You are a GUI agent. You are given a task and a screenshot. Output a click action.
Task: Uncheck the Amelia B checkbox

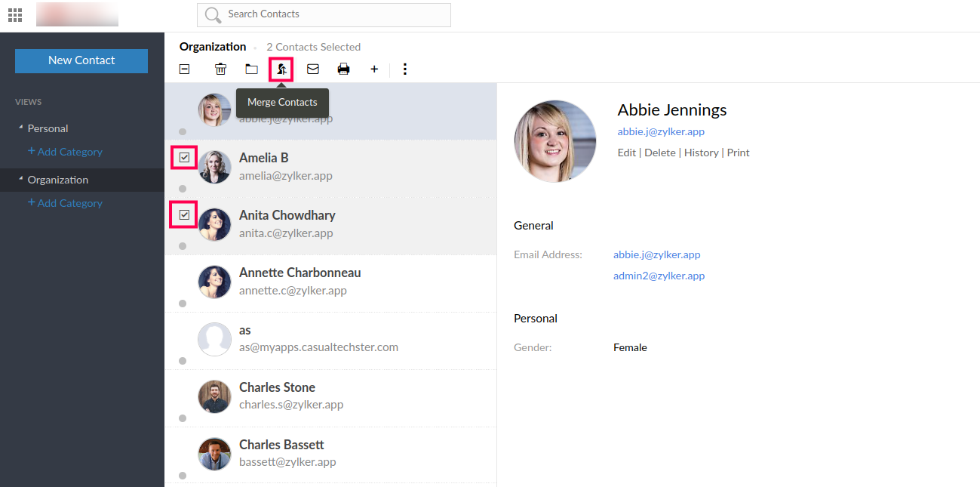click(x=184, y=158)
